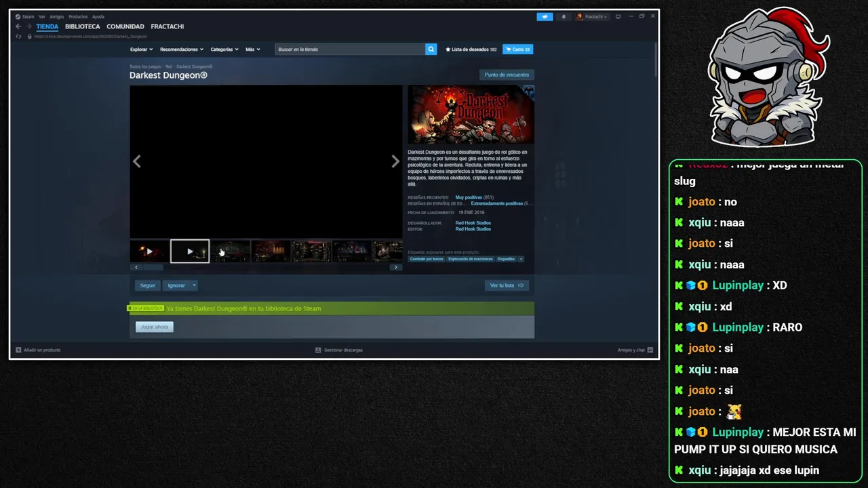This screenshot has width=868, height=488.
Task: Open the Carro 23 button
Action: coord(517,49)
